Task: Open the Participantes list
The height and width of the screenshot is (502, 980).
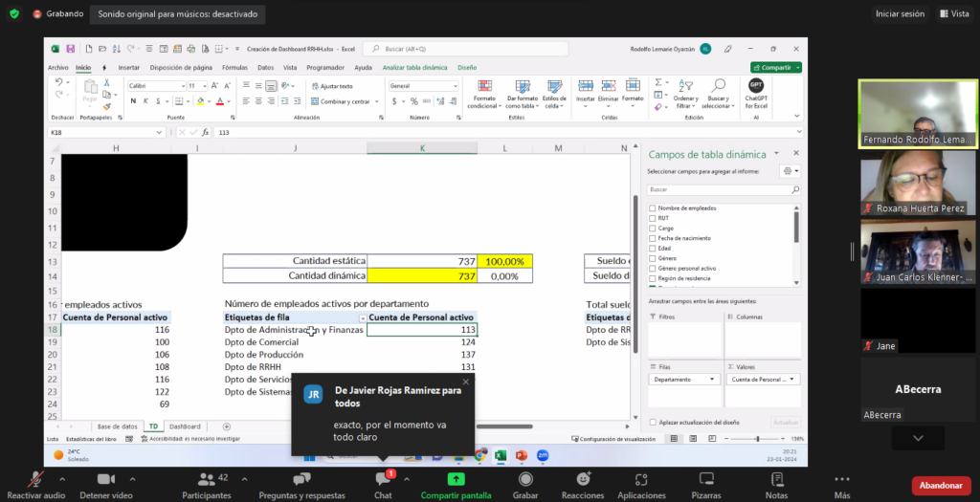Action: point(207,479)
